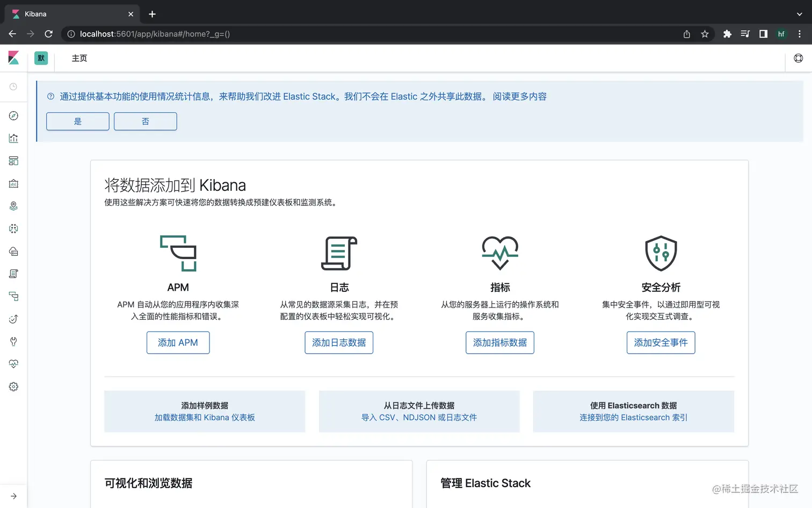Open APM icon in sidebar

[13, 297]
